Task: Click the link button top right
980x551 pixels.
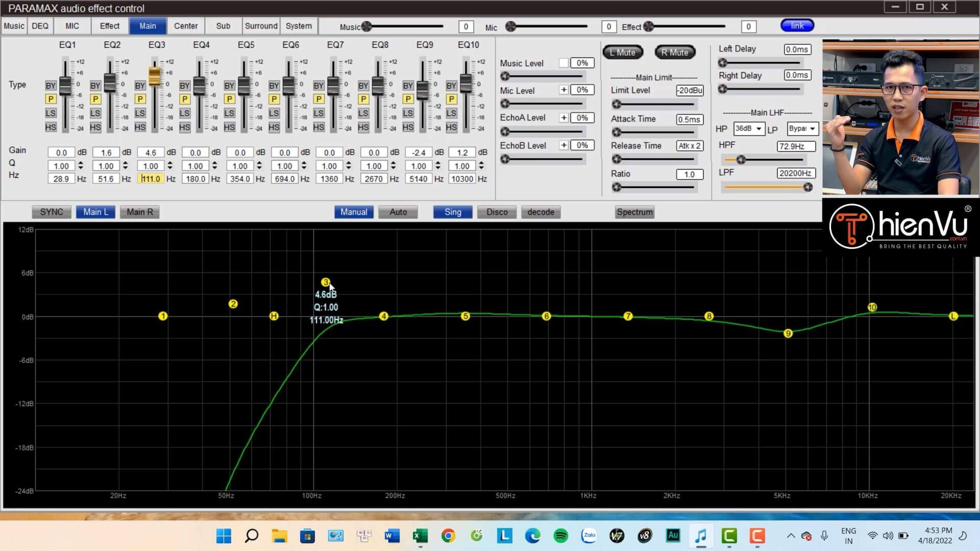Action: (797, 26)
